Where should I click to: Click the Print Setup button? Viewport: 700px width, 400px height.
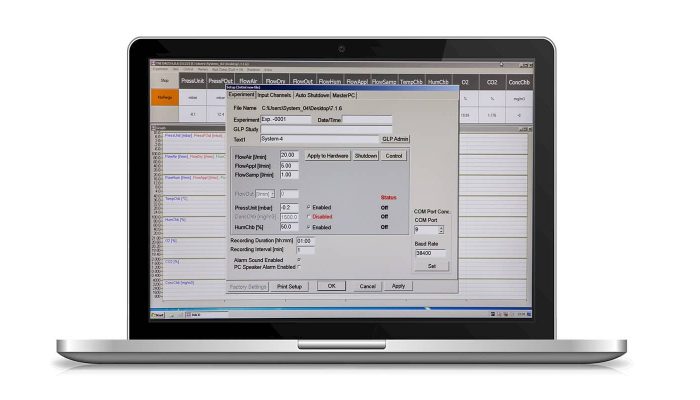click(x=289, y=287)
